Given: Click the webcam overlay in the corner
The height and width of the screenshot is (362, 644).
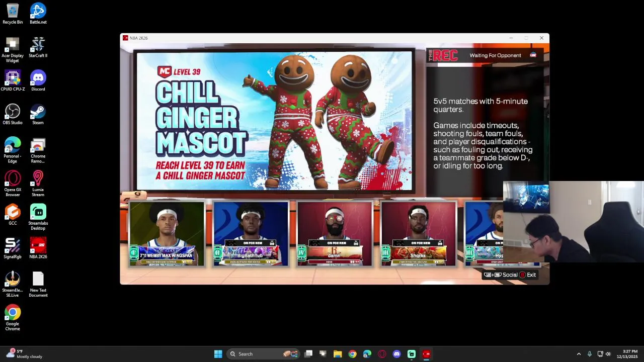Looking at the screenshot, I should pos(574,222).
